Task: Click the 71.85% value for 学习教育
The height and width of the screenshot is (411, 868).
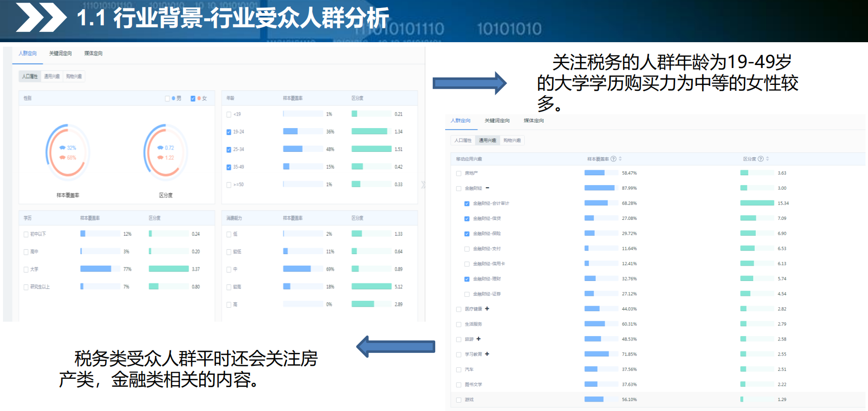Action: 629,354
